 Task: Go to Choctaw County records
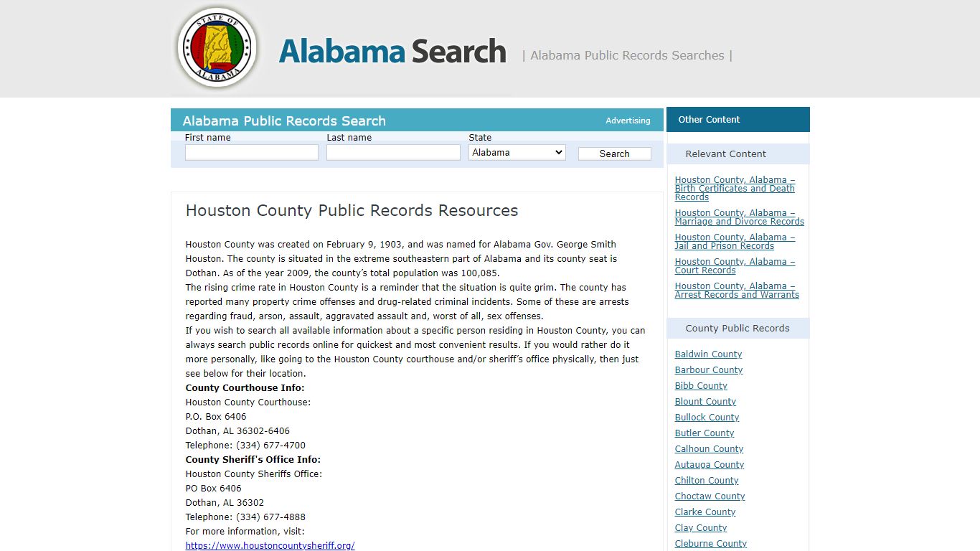click(710, 496)
